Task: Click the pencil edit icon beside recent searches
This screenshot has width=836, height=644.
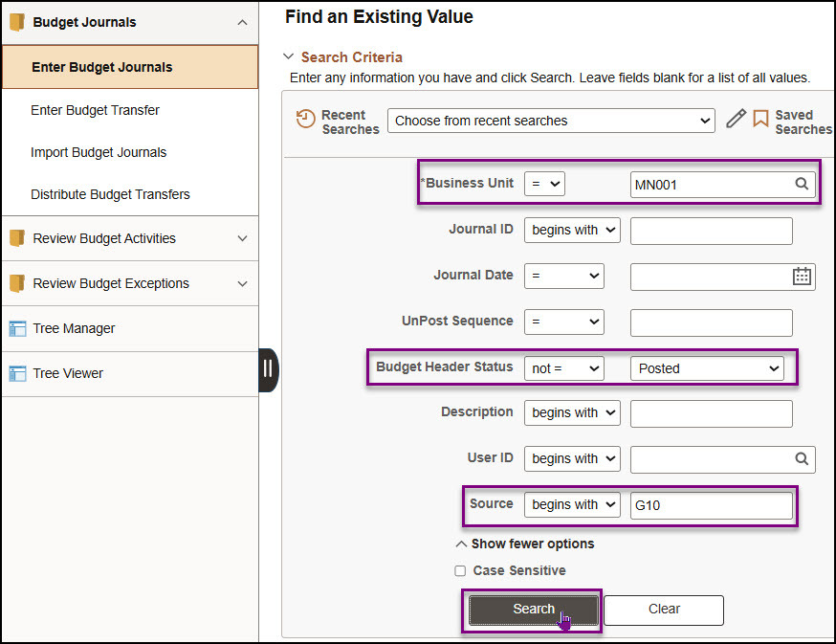Action: 736,120
